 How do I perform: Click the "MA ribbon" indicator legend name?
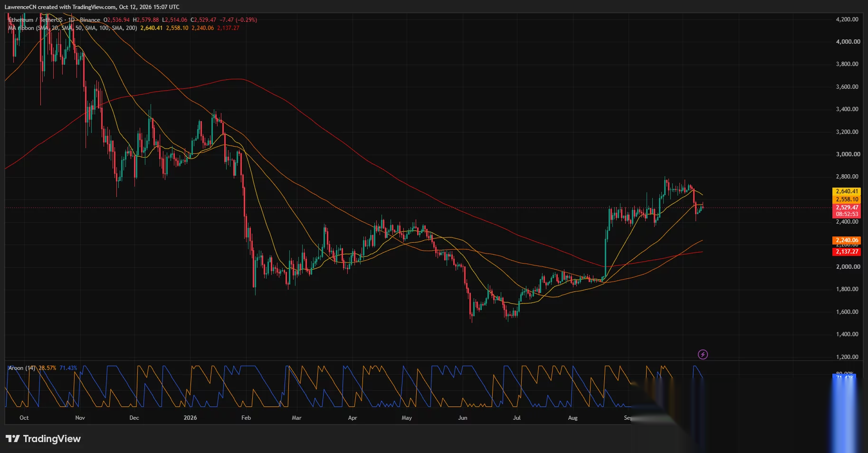pyautogui.click(x=21, y=28)
